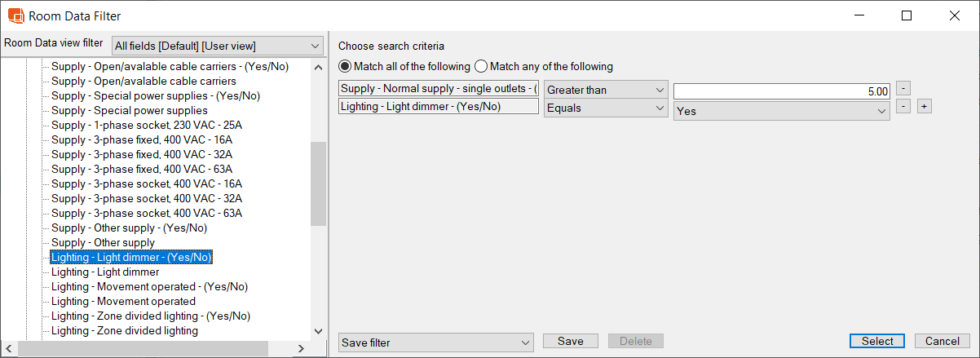Image resolution: width=980 pixels, height=358 pixels.
Task: Remove the first criteria row with minus button
Action: (x=903, y=88)
